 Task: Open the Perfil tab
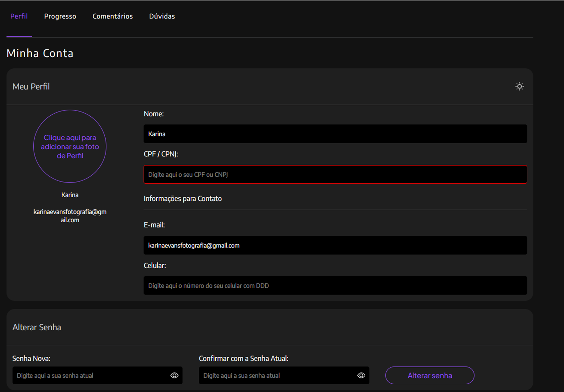tap(19, 16)
